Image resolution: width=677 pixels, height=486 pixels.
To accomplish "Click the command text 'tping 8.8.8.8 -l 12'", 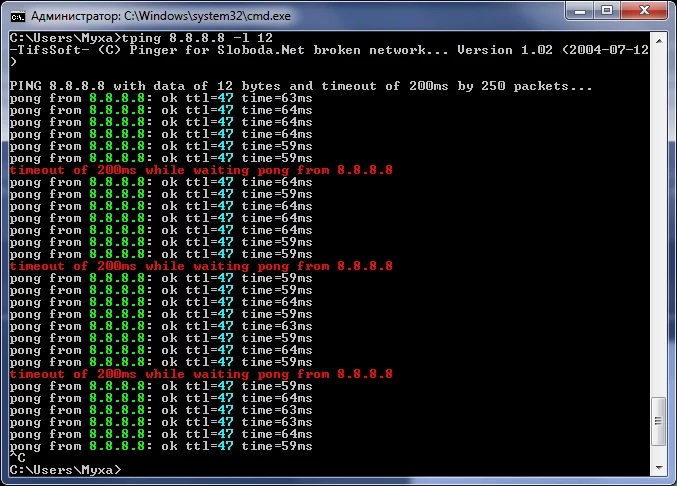I will [197, 38].
